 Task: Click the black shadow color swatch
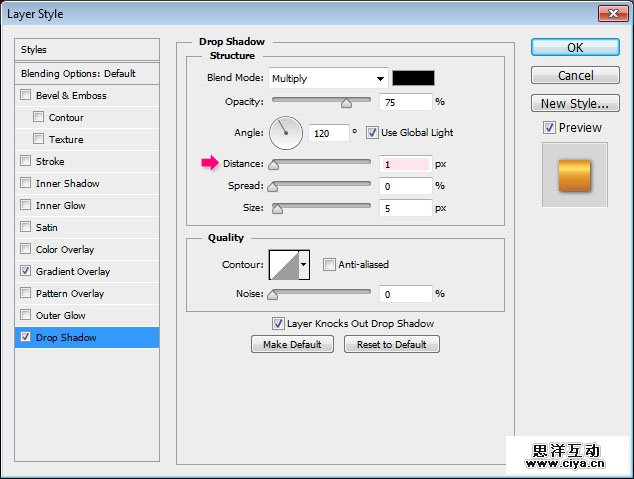412,78
